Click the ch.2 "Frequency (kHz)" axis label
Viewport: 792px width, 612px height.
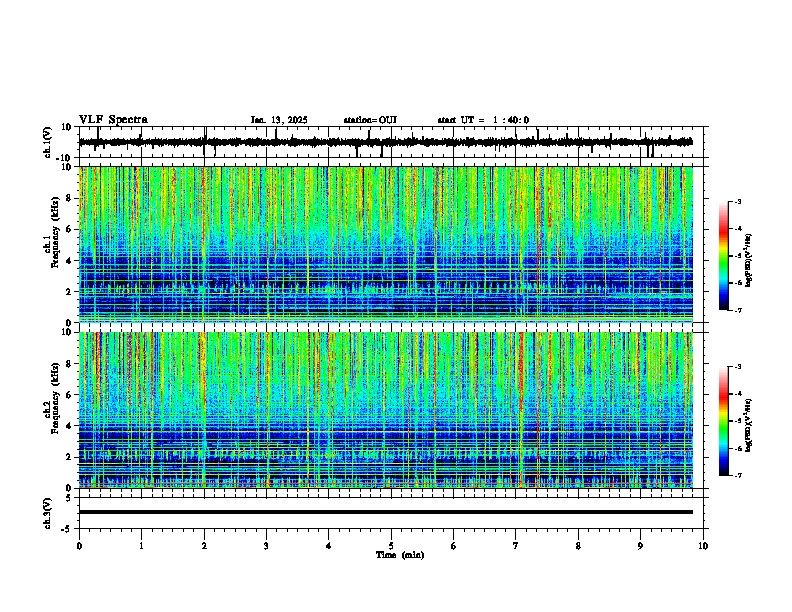coord(55,398)
